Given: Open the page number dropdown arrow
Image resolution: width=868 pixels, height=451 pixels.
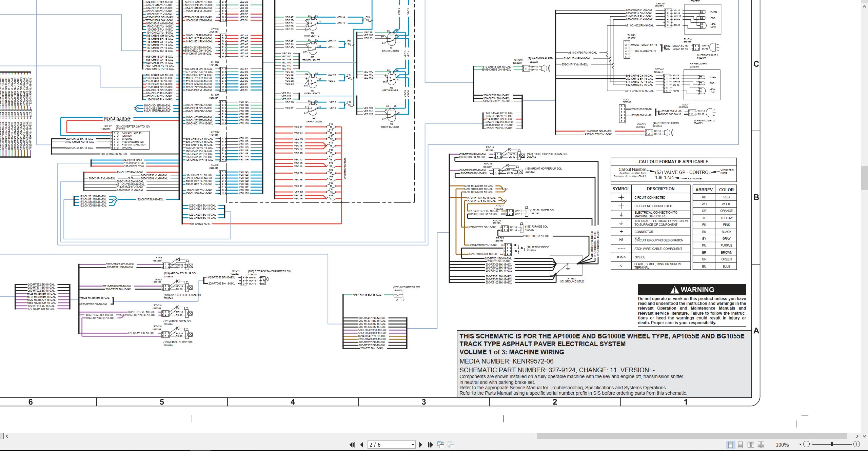Looking at the screenshot, I should (413, 445).
